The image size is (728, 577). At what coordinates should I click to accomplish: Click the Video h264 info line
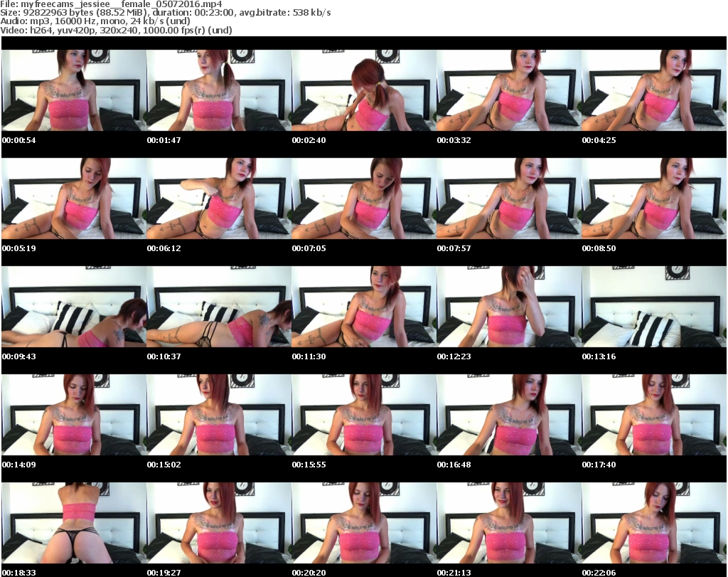click(116, 30)
